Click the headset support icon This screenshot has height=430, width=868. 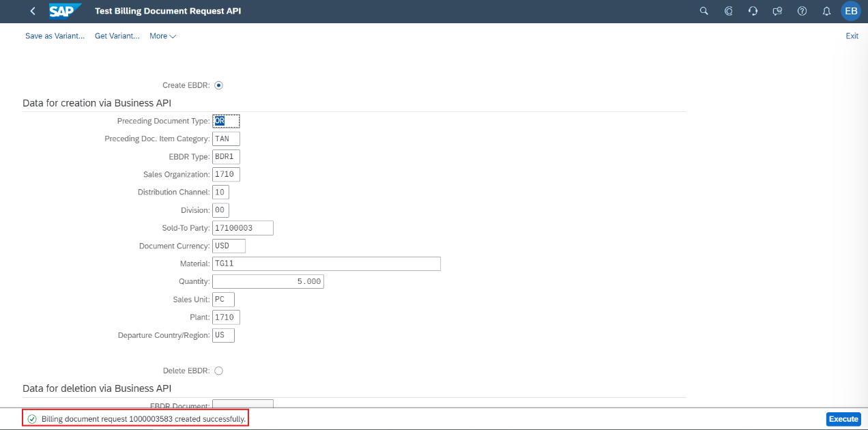coord(753,12)
